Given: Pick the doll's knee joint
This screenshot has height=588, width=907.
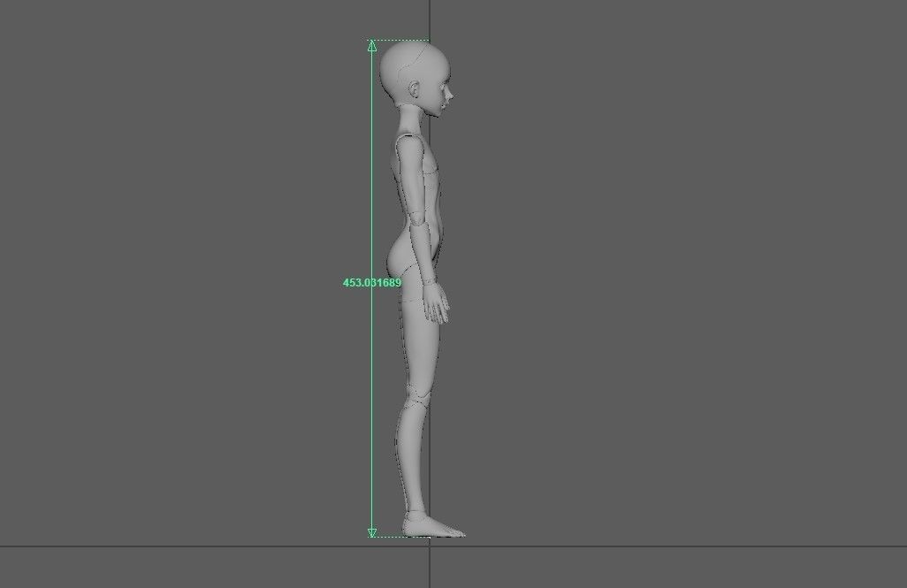Looking at the screenshot, I should coord(417,396).
